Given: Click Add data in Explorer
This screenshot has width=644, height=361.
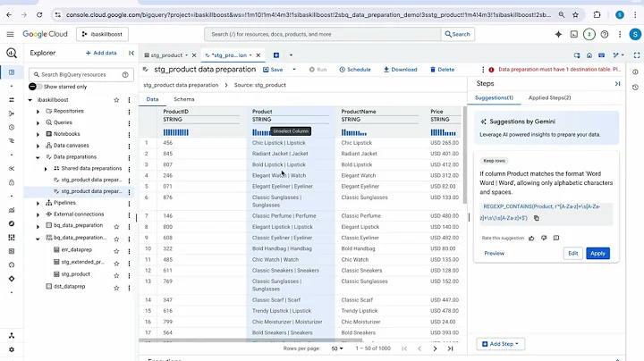Looking at the screenshot, I should pos(101,53).
